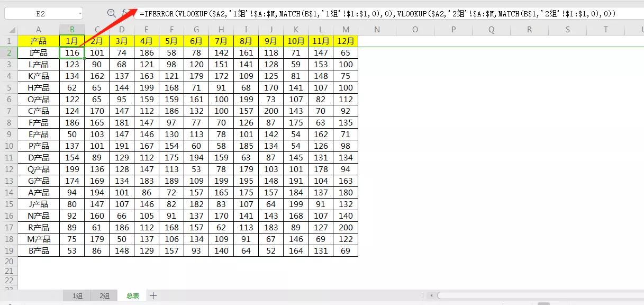Select the D产品 label cell

point(39,157)
